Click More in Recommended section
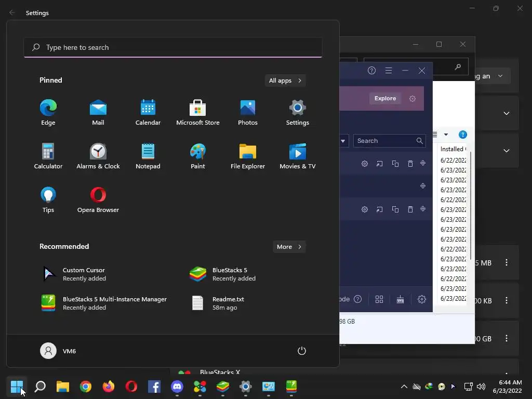This screenshot has width=532, height=399. (x=289, y=247)
